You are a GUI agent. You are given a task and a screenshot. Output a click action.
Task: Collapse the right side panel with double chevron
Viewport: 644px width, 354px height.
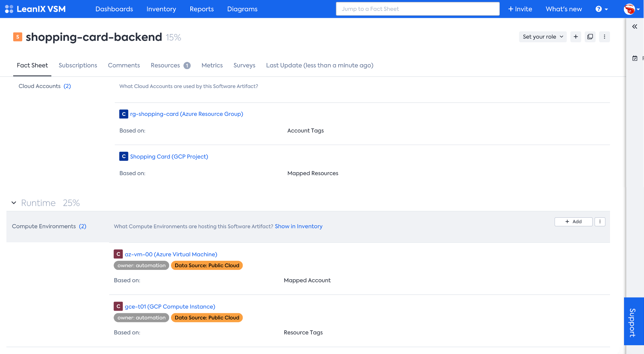click(635, 26)
